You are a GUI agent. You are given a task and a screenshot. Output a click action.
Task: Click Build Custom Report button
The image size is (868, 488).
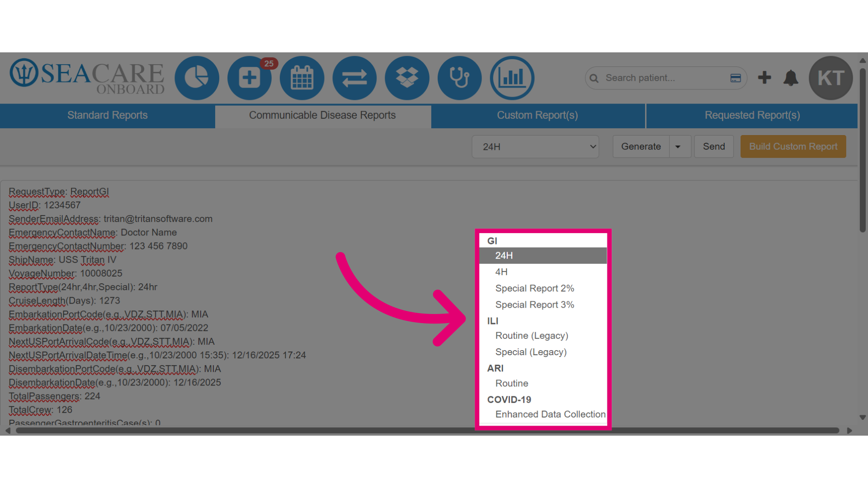click(x=793, y=147)
